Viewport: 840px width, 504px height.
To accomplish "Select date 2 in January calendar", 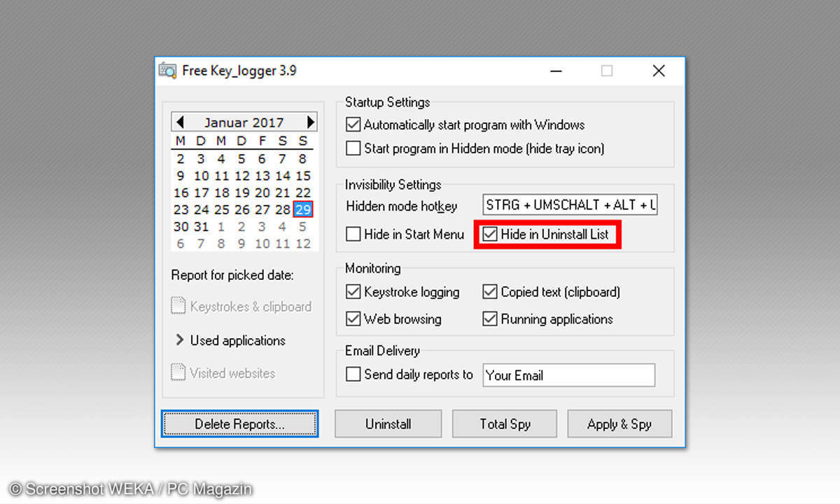I will point(181,159).
